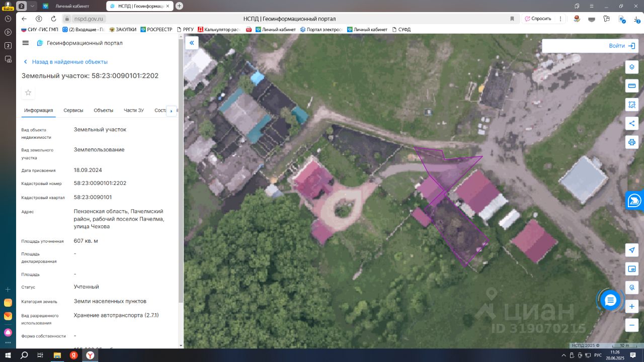Zoom out the map with the minus button
Screen dimensions: 644x362
[632, 325]
